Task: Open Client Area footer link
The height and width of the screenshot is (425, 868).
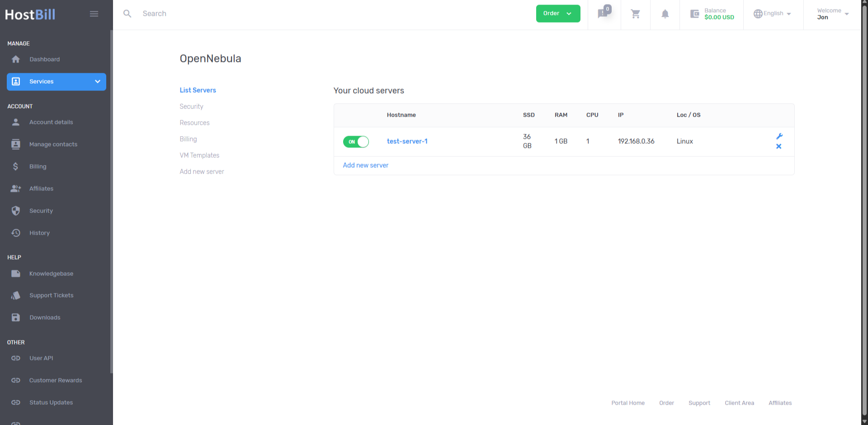Action: [x=739, y=403]
